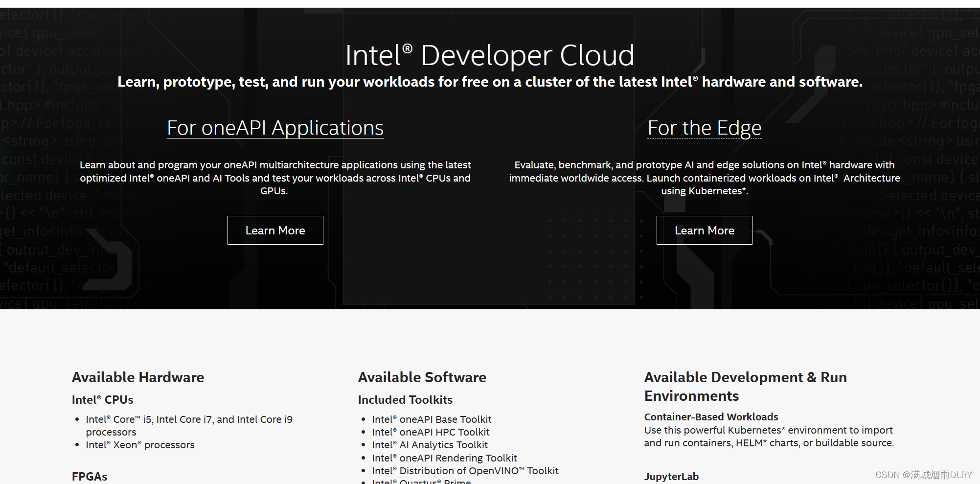Select the Intel oneAPI Base Toolkit entry
This screenshot has width=980, height=484.
432,419
